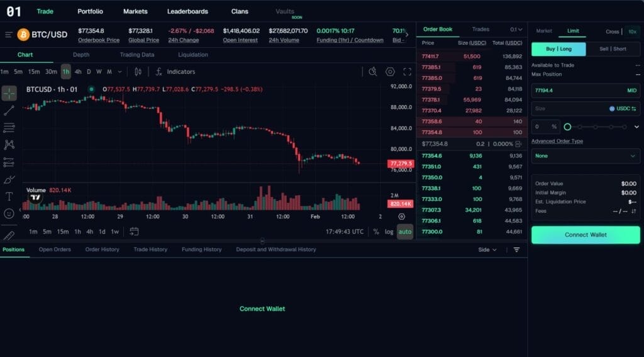Select the 15m chart interval
Screen dimensions: 644x357
pyautogui.click(x=34, y=72)
